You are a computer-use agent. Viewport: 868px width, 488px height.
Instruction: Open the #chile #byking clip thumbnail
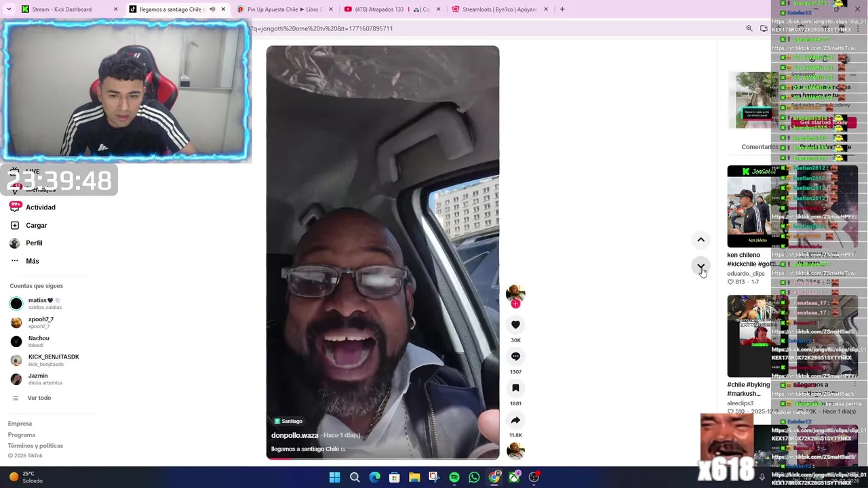[x=749, y=336]
